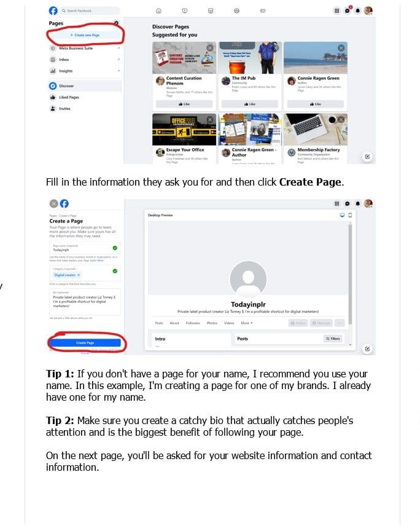
Task: Expand the Inbox sidebar item
Action: pos(119,59)
